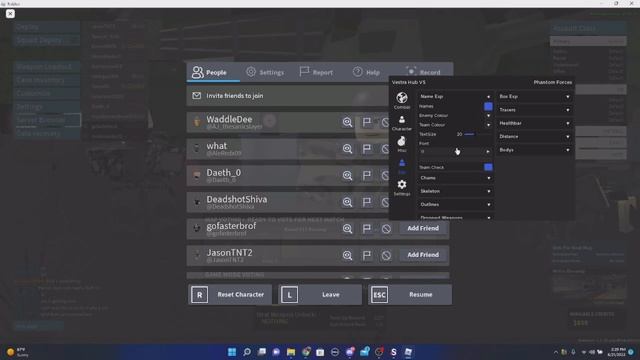The image size is (640, 360).
Task: Open File Explorer from the taskbar
Action: (x=291, y=352)
